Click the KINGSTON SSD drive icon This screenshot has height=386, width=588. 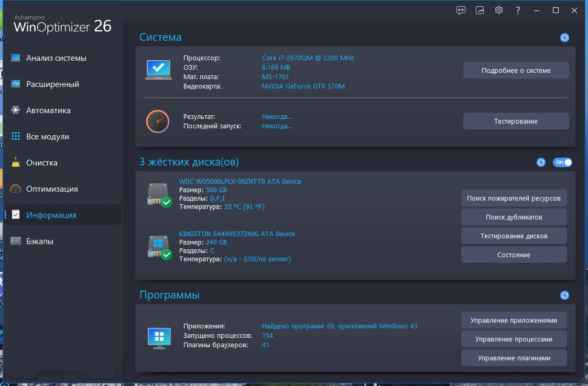pyautogui.click(x=159, y=247)
